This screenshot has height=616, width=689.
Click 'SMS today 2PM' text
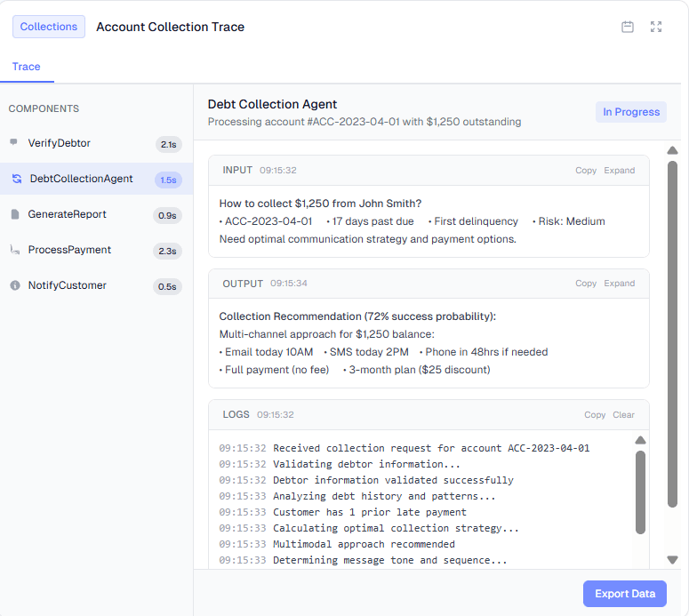[x=369, y=352]
